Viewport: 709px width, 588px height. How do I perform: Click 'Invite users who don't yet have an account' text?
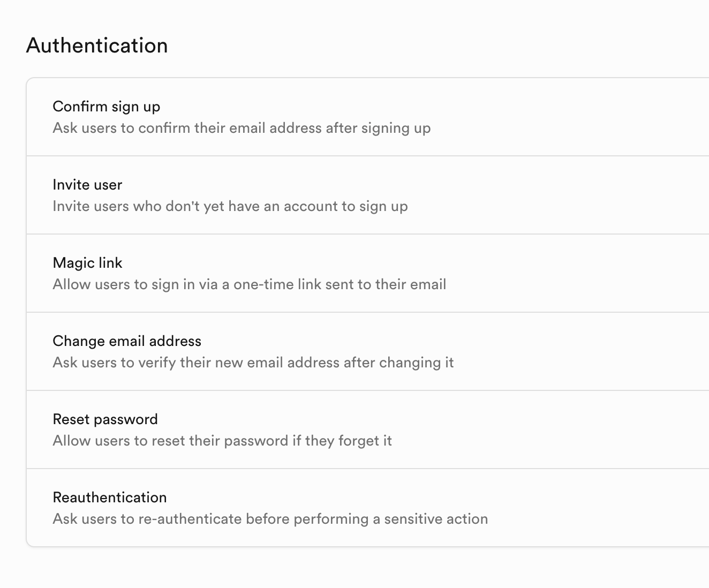[230, 207]
